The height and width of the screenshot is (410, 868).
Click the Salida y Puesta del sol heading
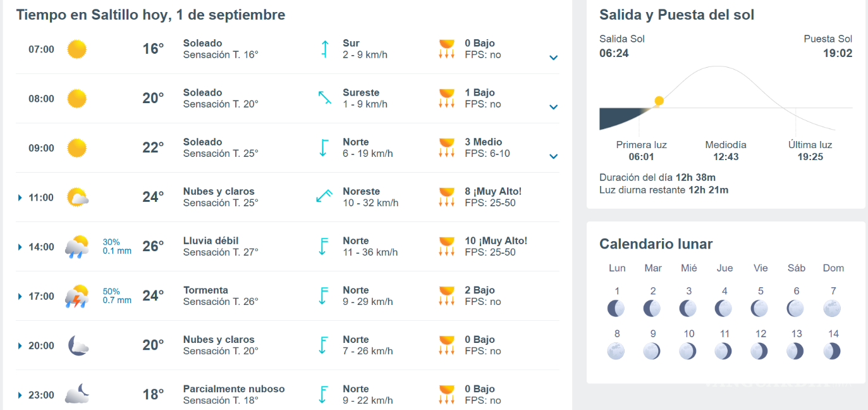pyautogui.click(x=676, y=15)
